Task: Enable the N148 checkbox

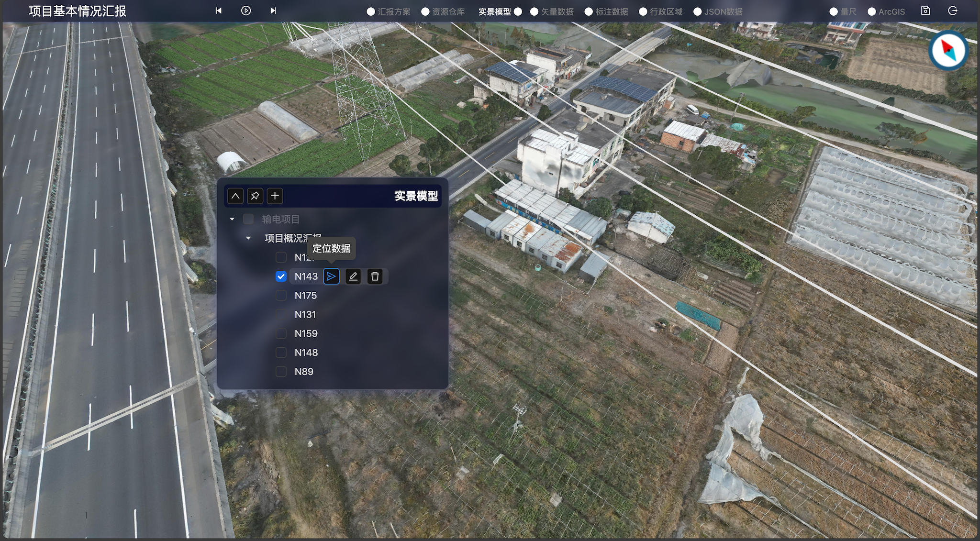Action: coord(281,353)
